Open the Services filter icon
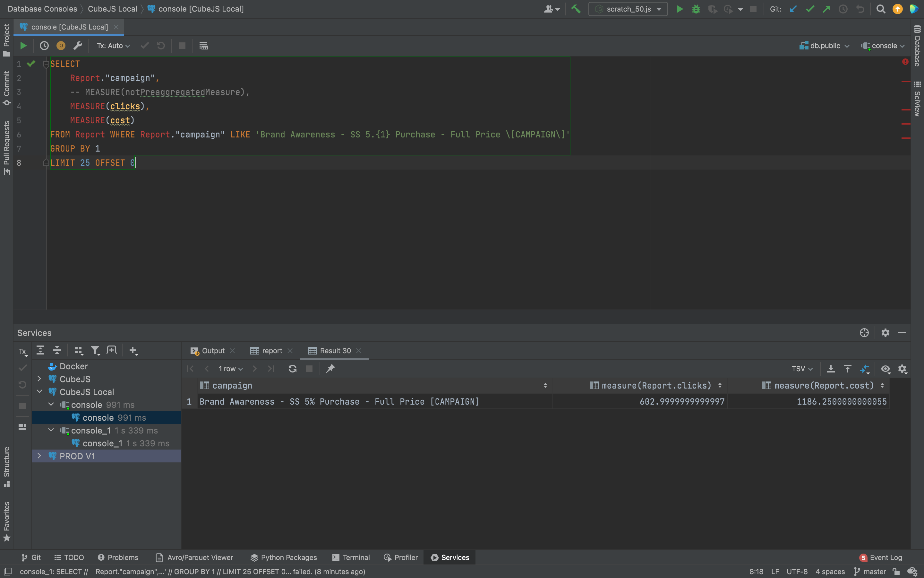 pyautogui.click(x=96, y=351)
